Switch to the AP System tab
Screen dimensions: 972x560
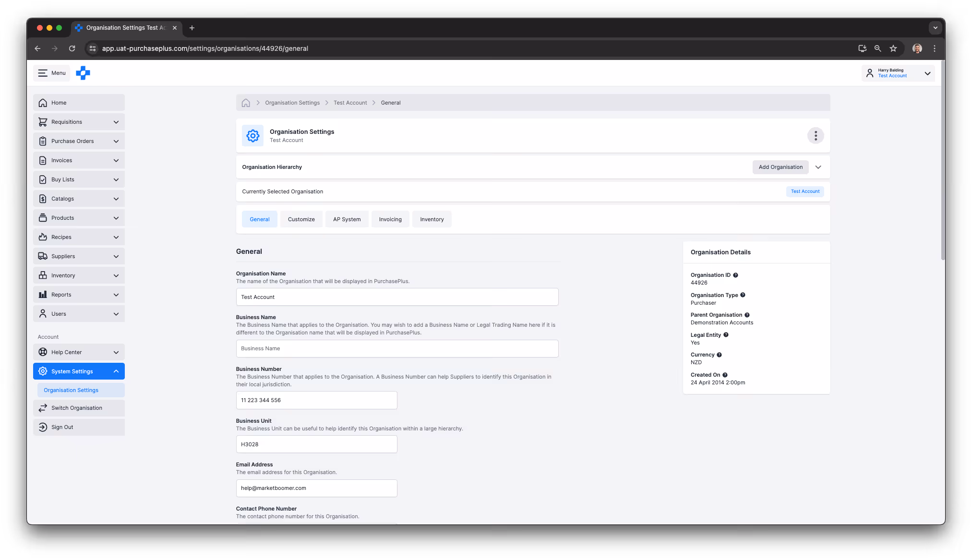tap(347, 219)
